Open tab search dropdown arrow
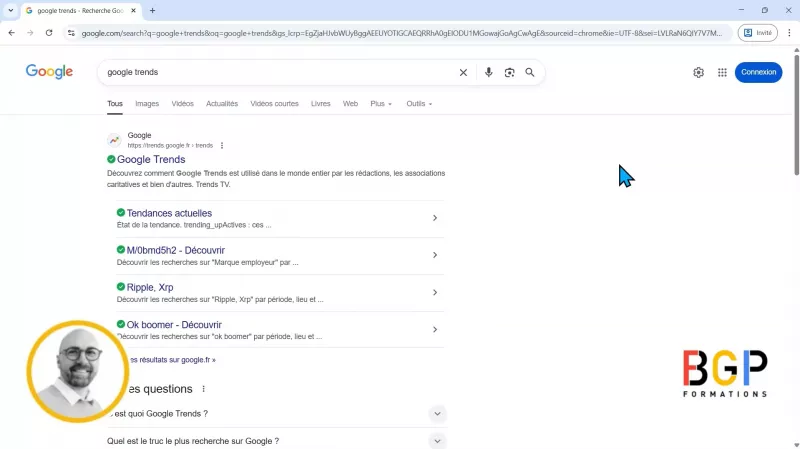Viewport: 800px width, 449px height. [x=10, y=10]
